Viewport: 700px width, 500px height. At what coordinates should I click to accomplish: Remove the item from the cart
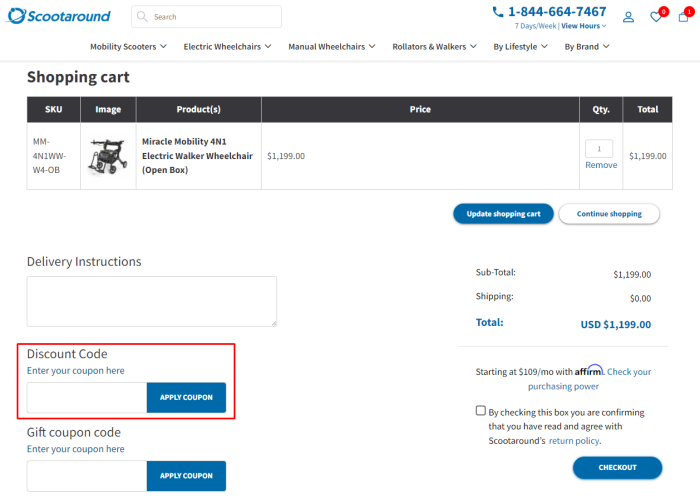(601, 165)
